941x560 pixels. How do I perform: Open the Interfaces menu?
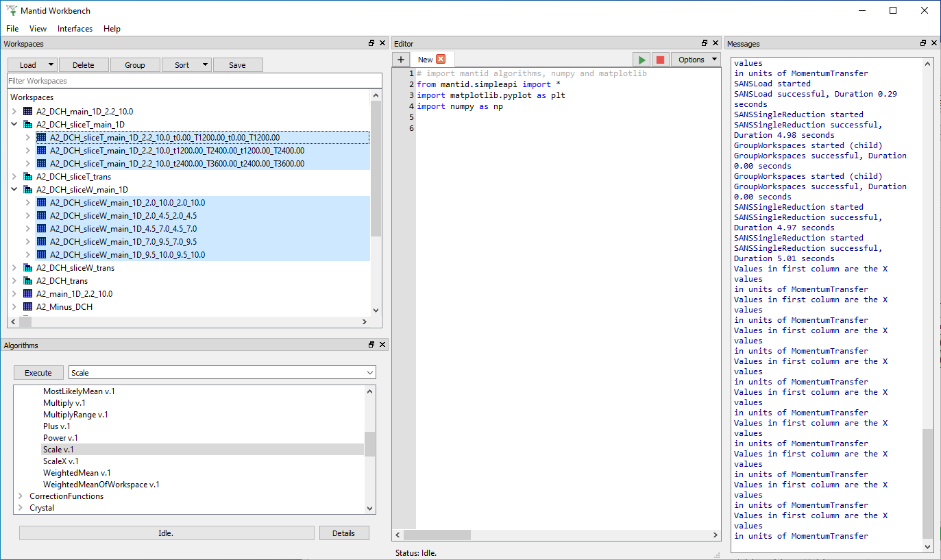(75, 29)
